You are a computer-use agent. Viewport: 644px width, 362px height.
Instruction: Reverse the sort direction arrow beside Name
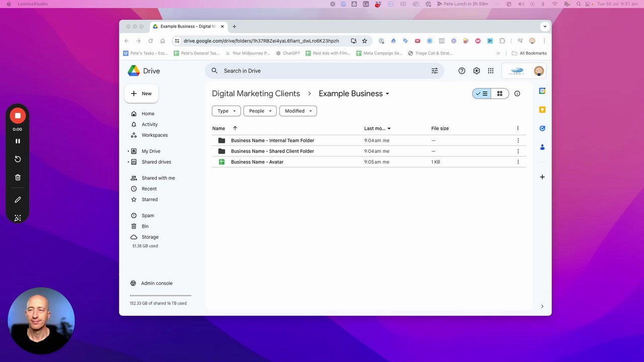click(235, 128)
